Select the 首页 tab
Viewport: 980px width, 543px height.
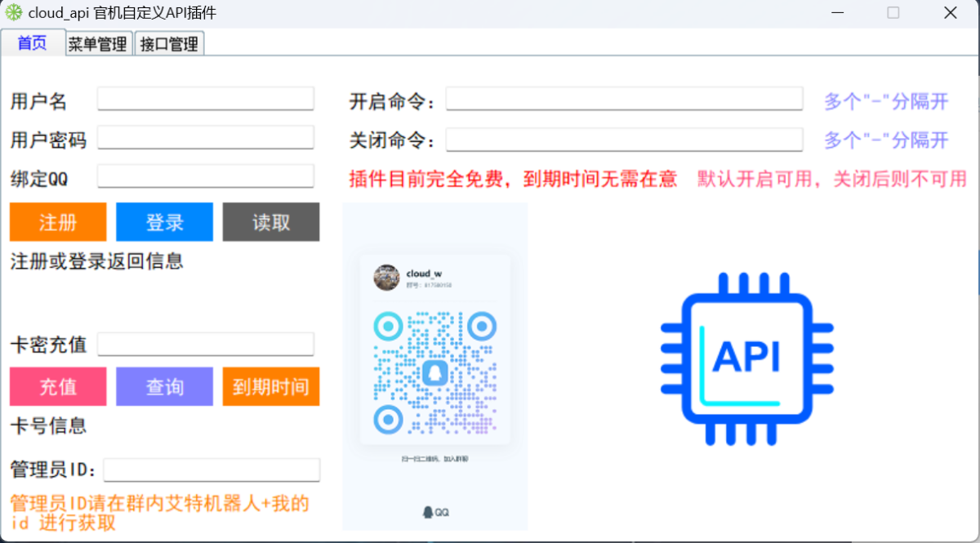[33, 43]
